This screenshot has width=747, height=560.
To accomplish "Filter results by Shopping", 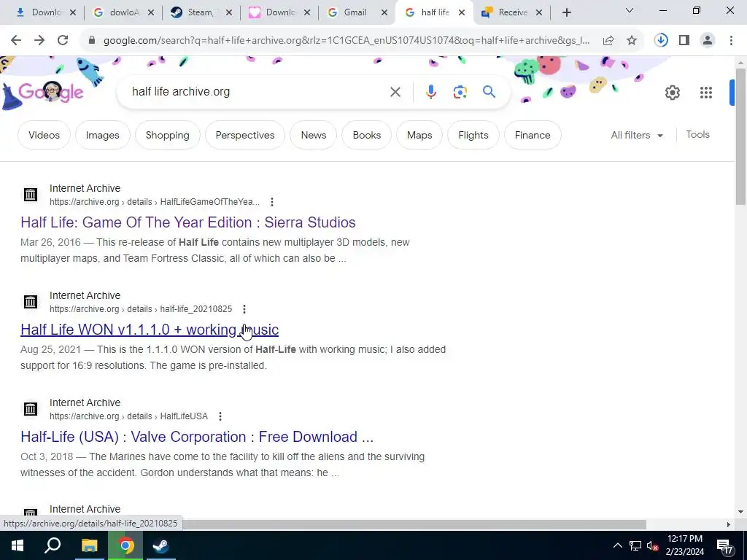I will (167, 135).
